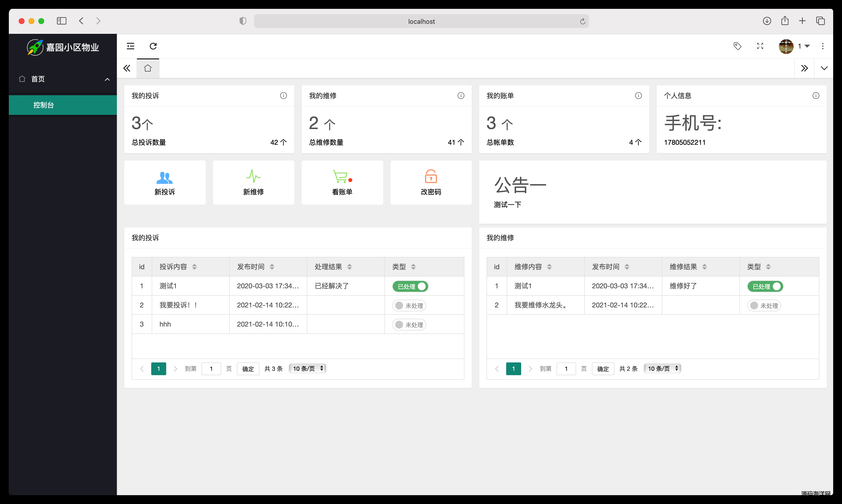Show Safari tab overview icon
This screenshot has height=504, width=842.
pyautogui.click(x=820, y=21)
